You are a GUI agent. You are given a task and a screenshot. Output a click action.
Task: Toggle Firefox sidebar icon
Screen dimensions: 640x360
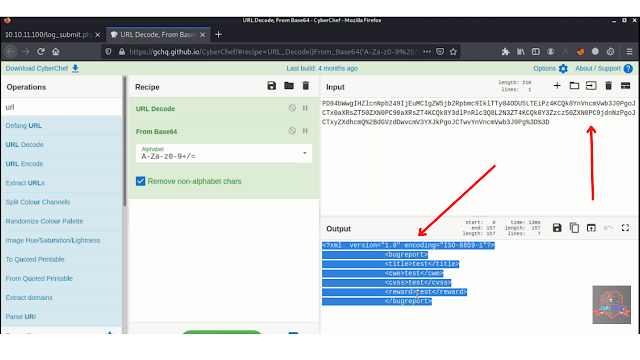[536, 51]
